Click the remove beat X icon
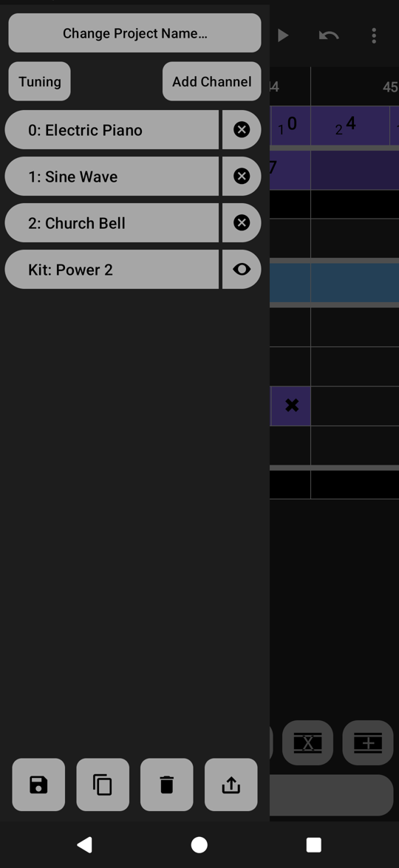 307,743
